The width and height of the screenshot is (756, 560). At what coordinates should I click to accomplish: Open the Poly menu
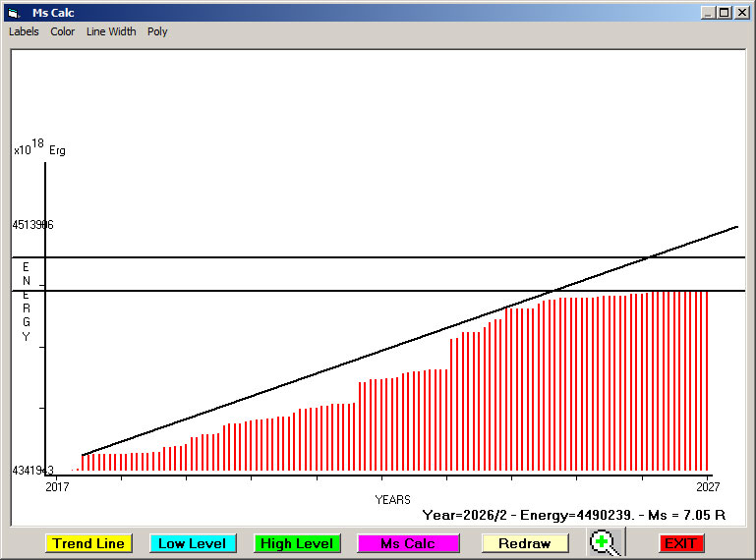click(157, 31)
